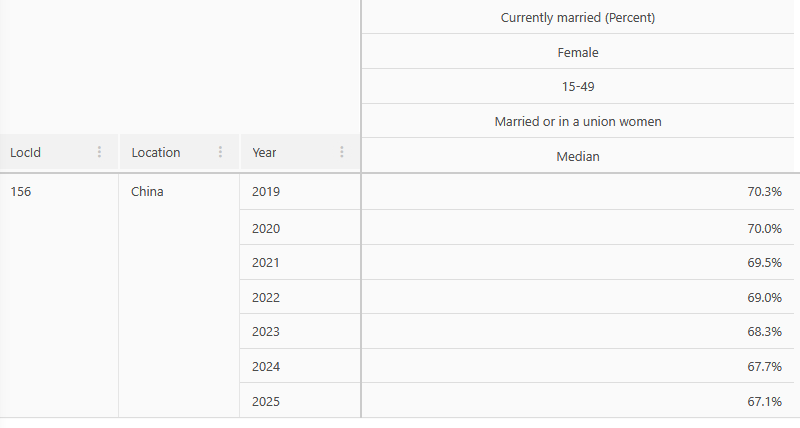Open the Location column options menu
Viewport: 800px width, 428px height.
pyautogui.click(x=220, y=152)
